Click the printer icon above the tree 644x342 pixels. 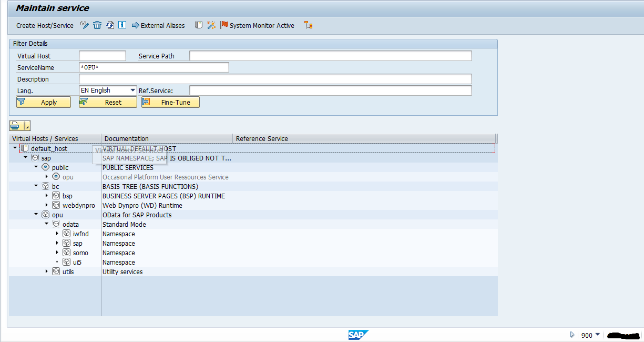pyautogui.click(x=16, y=126)
